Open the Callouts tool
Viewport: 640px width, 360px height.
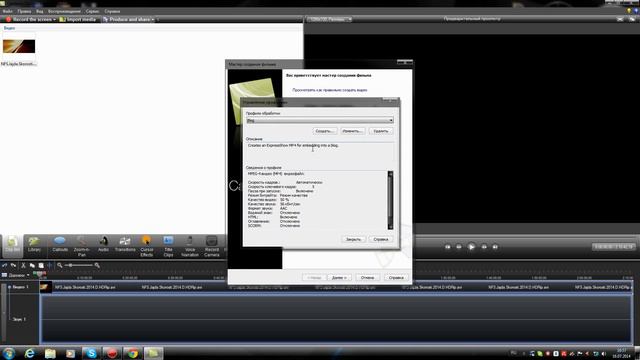pyautogui.click(x=60, y=244)
